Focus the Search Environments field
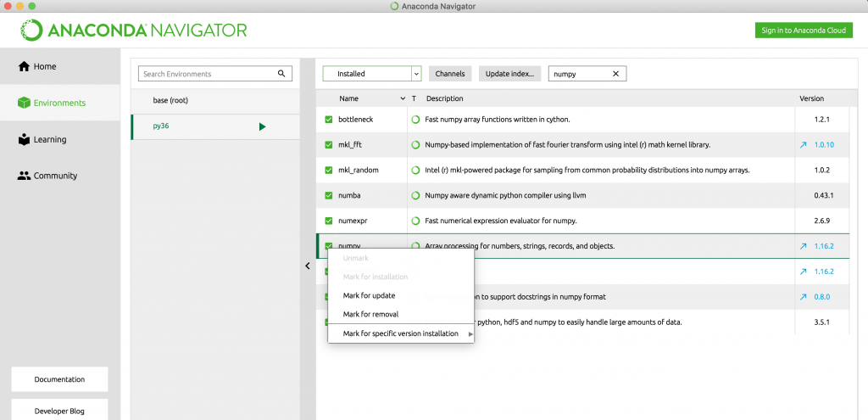This screenshot has height=420, width=868. (215, 74)
